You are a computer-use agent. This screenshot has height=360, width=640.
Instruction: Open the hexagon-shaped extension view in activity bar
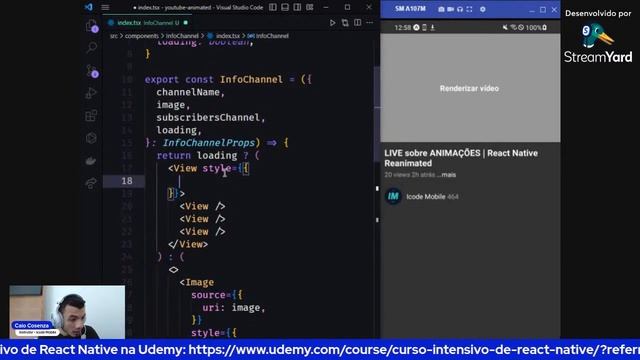click(x=91, y=138)
